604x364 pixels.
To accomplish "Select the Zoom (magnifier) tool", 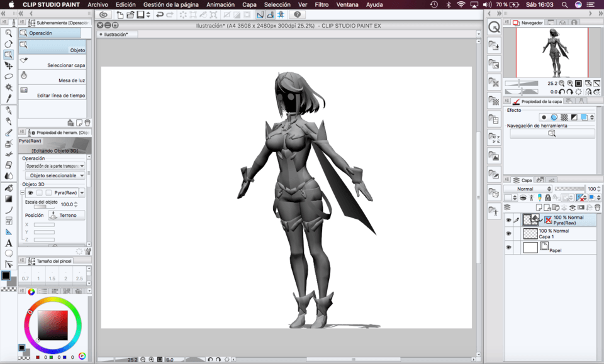I will (x=8, y=33).
